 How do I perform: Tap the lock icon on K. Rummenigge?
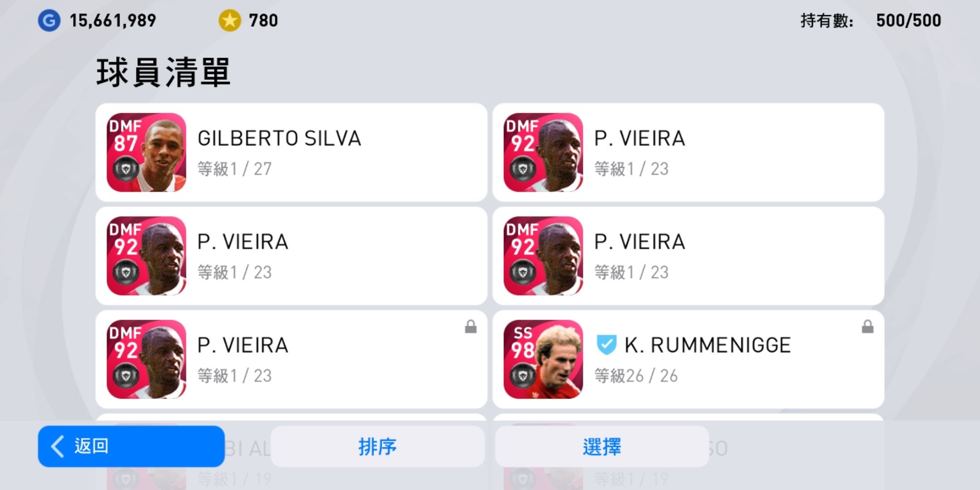tap(867, 327)
